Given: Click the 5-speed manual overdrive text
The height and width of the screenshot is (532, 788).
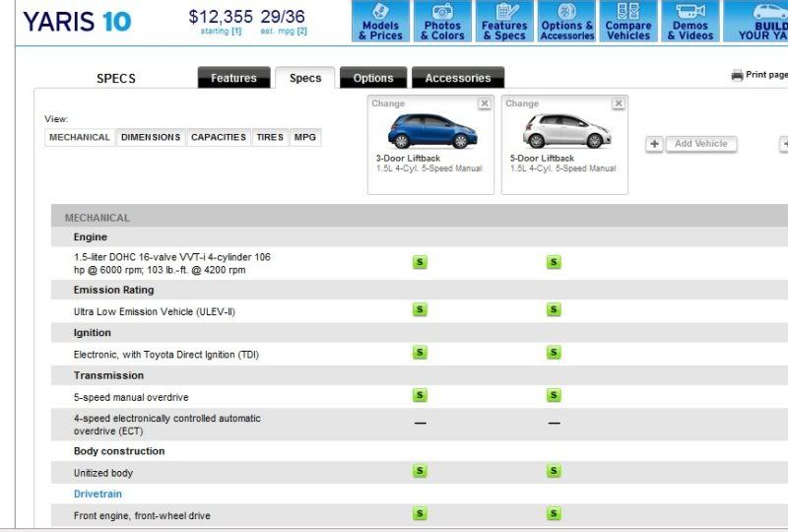Looking at the screenshot, I should coord(131,397).
